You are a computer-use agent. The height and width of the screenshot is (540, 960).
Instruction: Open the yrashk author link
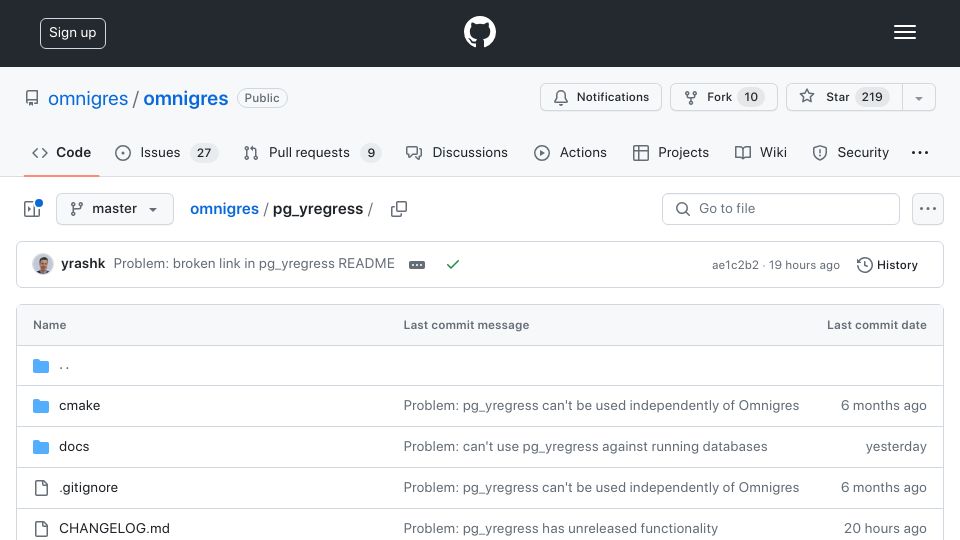tap(83, 264)
